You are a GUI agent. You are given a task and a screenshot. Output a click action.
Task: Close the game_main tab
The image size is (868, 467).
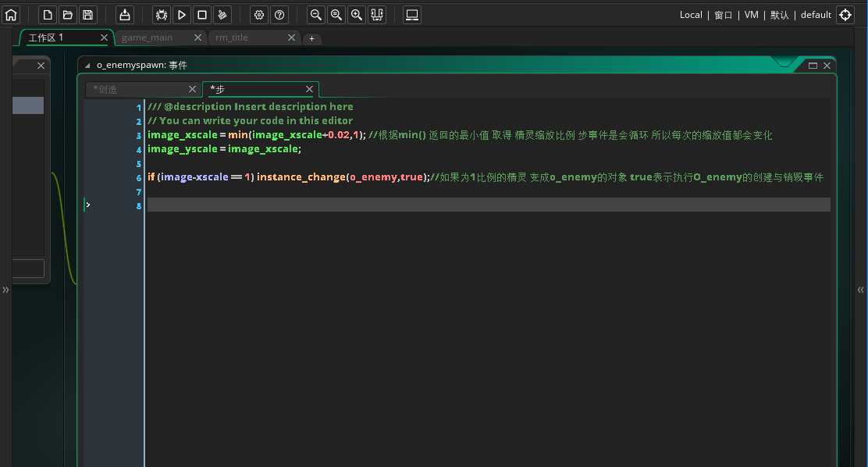tap(197, 37)
